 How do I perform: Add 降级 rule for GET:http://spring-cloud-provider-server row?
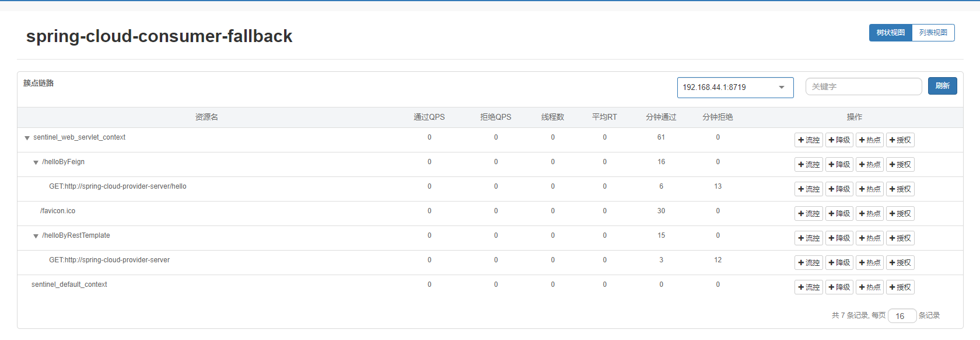[839, 263]
